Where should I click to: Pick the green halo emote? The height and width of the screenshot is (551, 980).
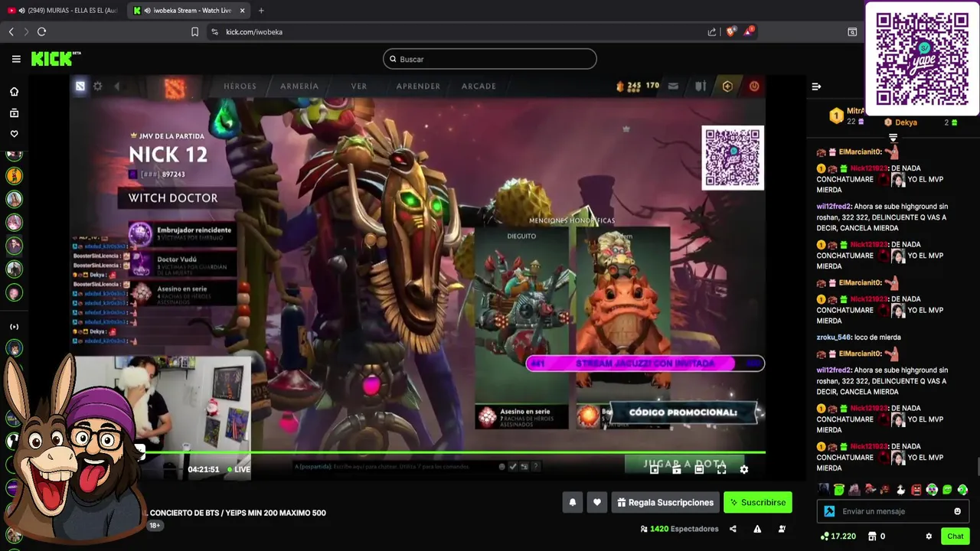tap(839, 490)
